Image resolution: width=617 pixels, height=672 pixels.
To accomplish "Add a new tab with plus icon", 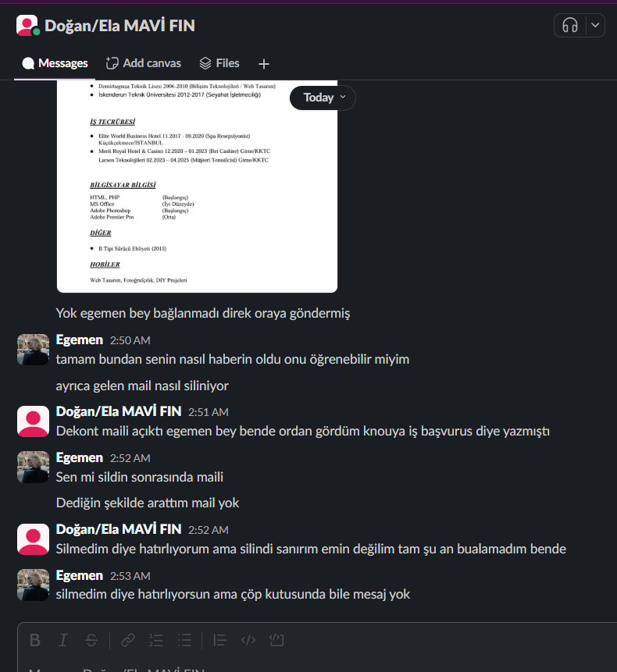I will pos(264,64).
